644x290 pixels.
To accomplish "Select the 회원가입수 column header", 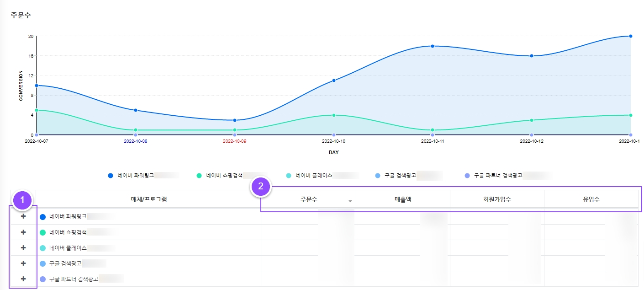I will click(x=497, y=199).
